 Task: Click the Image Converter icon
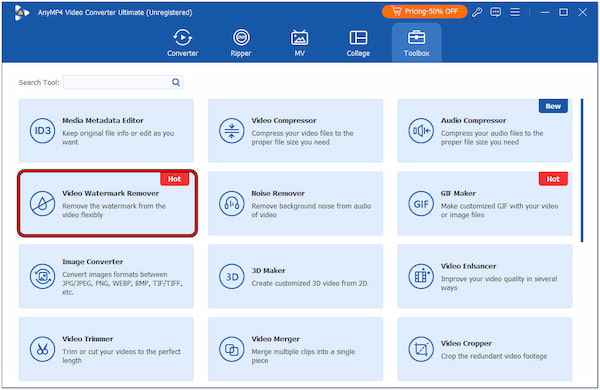42,276
